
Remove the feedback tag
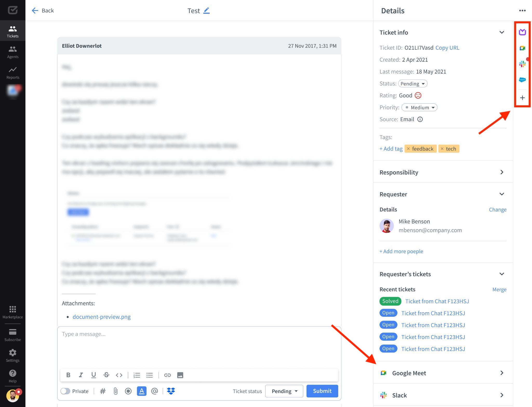tap(408, 148)
